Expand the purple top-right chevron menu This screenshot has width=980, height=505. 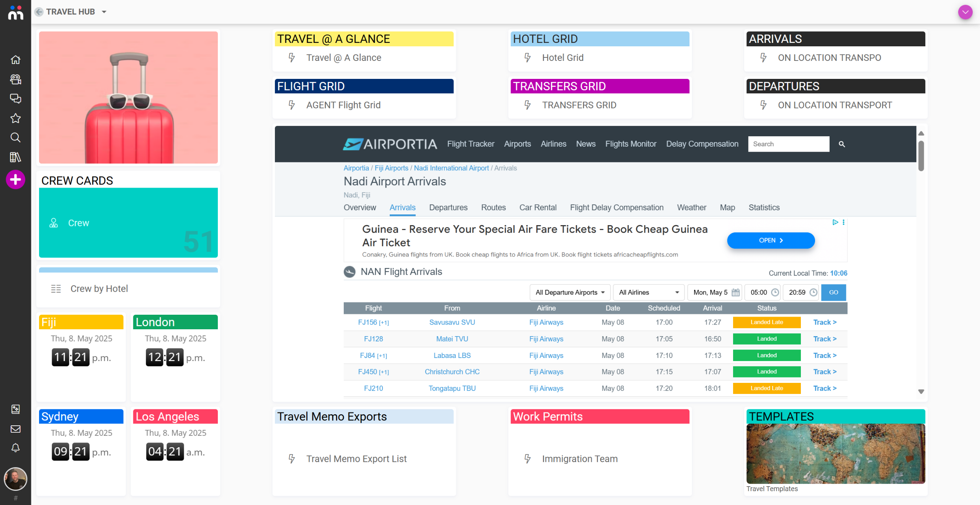point(965,12)
